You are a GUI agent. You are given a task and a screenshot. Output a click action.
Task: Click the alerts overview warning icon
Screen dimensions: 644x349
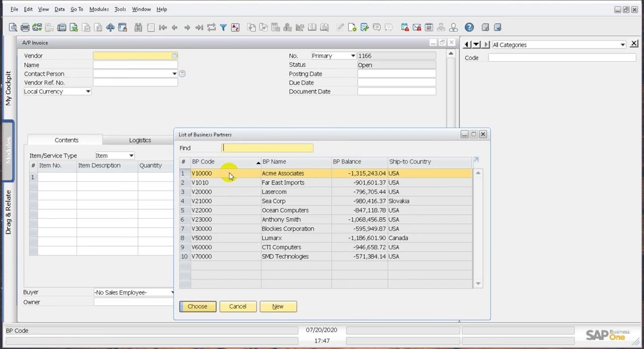405,28
